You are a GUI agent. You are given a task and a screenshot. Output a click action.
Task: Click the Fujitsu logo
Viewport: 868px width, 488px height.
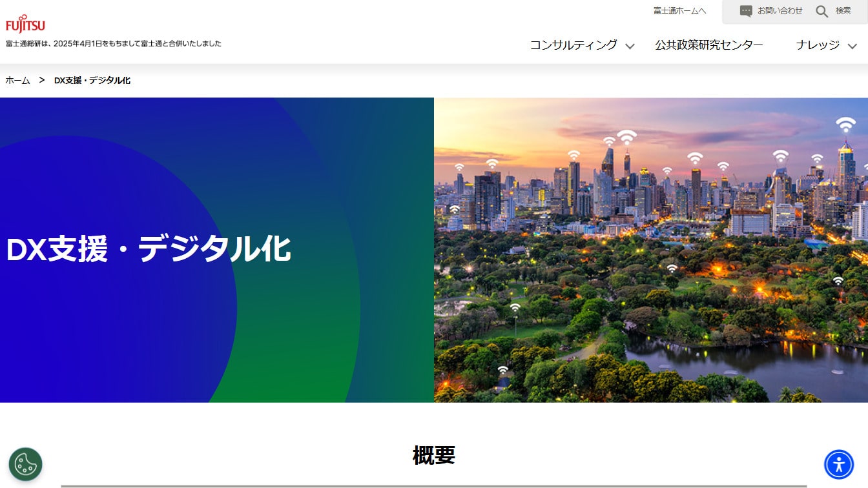click(x=25, y=24)
